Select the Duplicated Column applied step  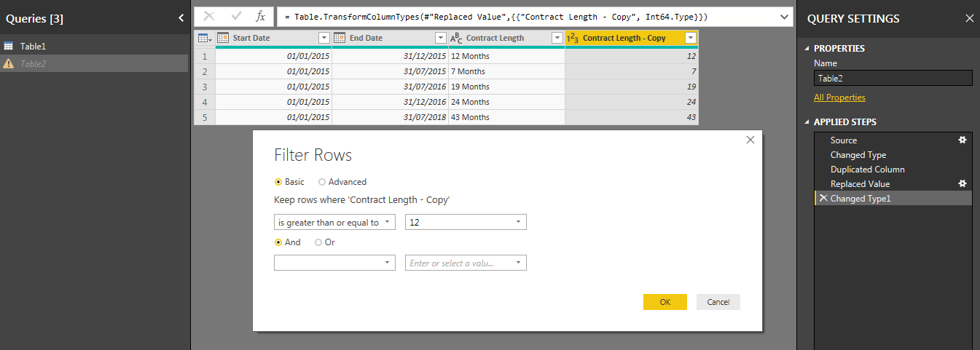pos(893,170)
